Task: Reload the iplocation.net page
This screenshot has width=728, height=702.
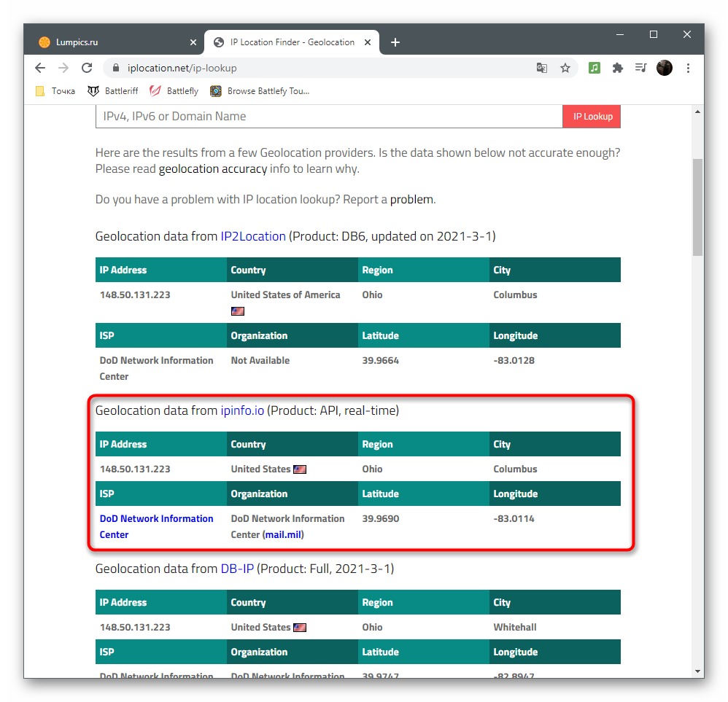Action: (x=87, y=69)
